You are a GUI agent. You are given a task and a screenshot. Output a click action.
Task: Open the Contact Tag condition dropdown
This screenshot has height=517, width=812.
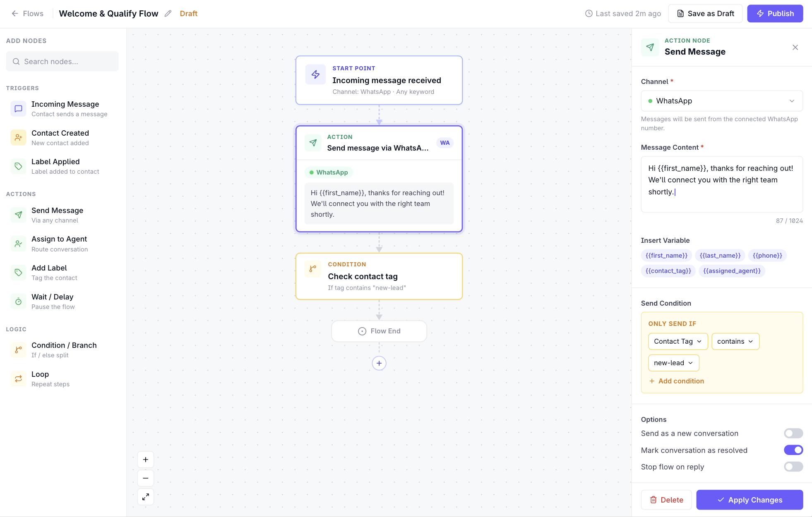click(678, 341)
